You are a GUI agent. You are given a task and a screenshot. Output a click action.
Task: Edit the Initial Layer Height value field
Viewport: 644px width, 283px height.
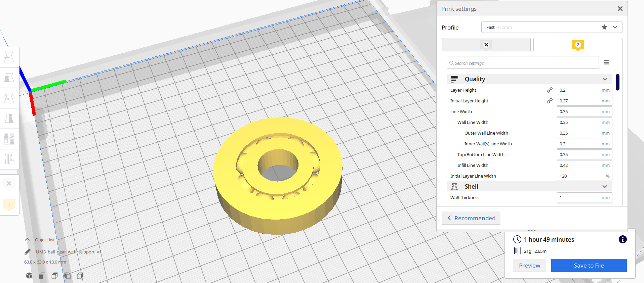point(585,101)
